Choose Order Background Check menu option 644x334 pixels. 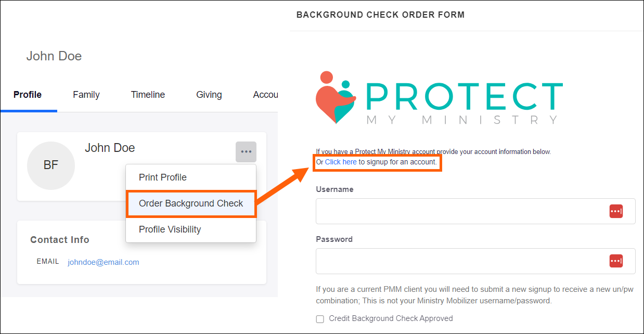(x=191, y=203)
